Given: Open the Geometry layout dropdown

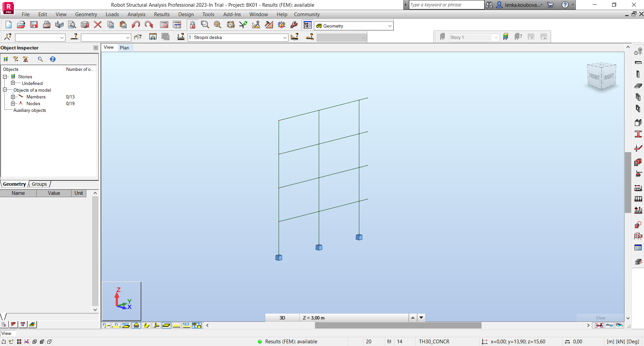Looking at the screenshot, I should point(389,26).
